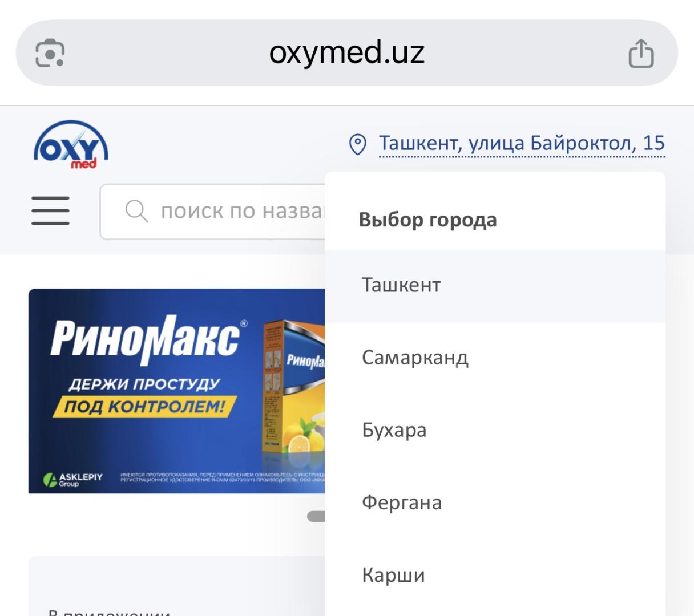The image size is (694, 616).
Task: Expand the address selector Ташкент, улица Байроктол, 15
Action: pyautogui.click(x=522, y=143)
